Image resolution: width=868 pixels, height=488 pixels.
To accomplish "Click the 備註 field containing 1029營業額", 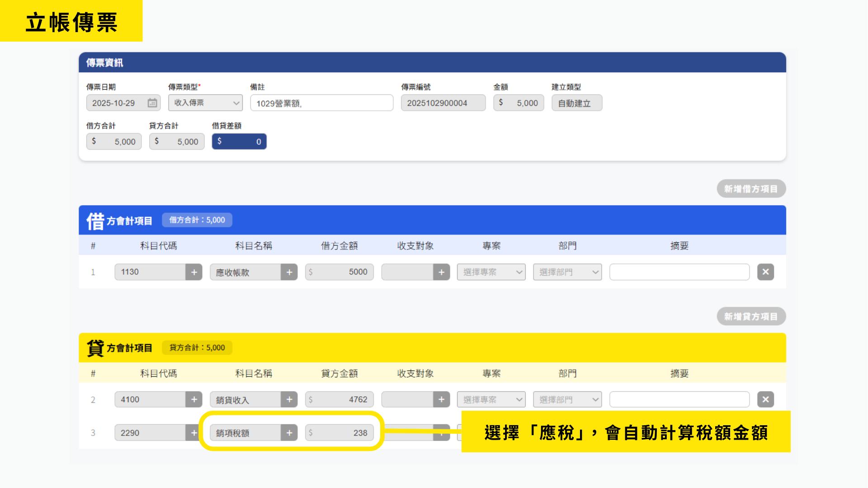I will click(x=321, y=103).
